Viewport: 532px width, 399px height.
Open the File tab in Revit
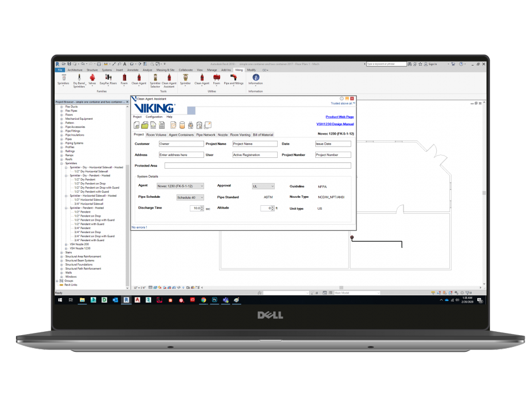pyautogui.click(x=60, y=70)
